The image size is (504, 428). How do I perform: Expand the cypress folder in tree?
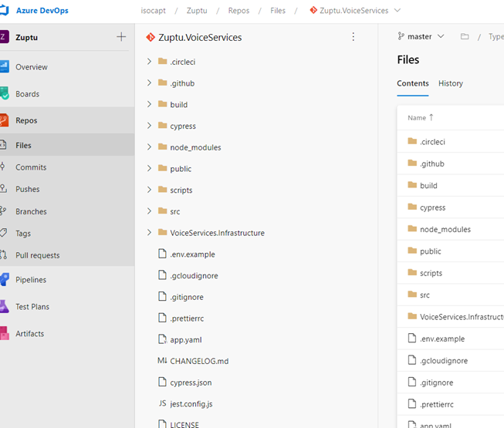[149, 126]
